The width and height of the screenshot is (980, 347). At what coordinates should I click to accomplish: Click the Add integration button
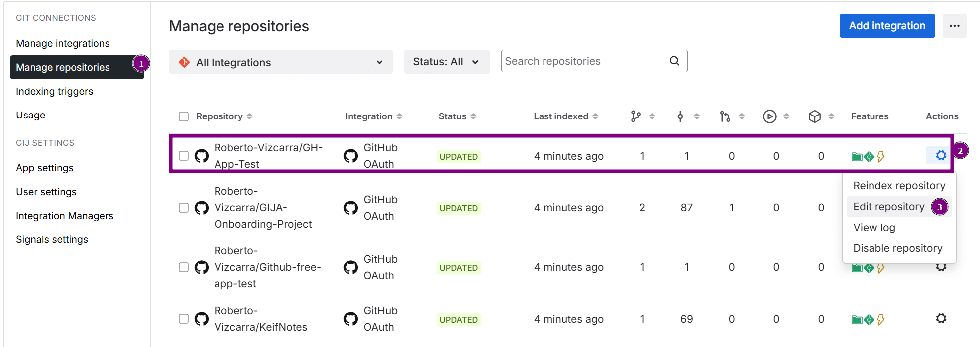[x=886, y=26]
